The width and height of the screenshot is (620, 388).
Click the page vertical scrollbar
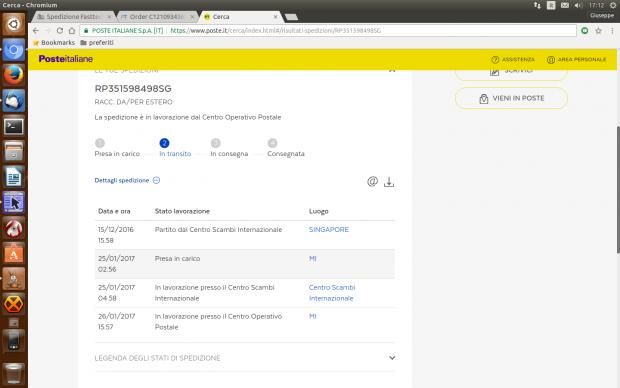(618, 190)
